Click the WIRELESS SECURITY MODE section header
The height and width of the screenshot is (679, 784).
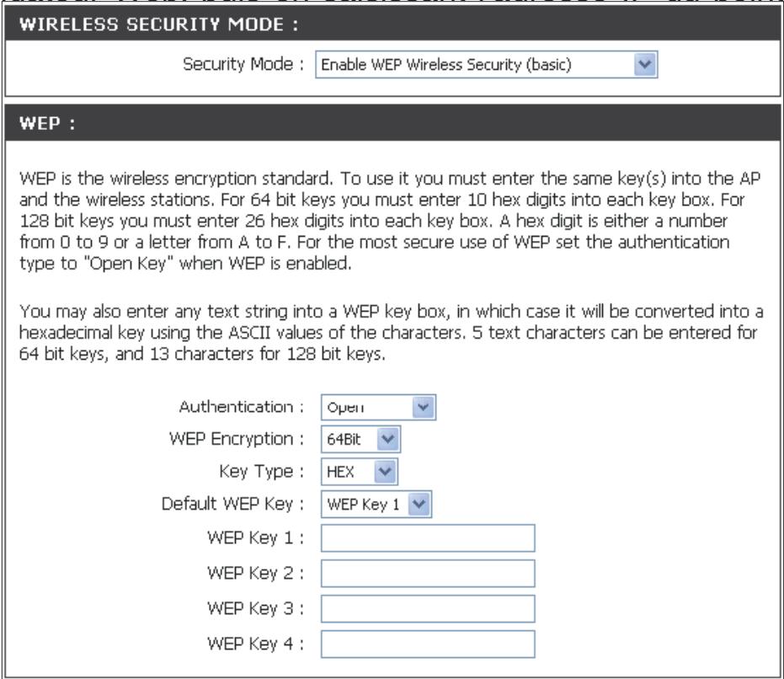click(x=392, y=24)
